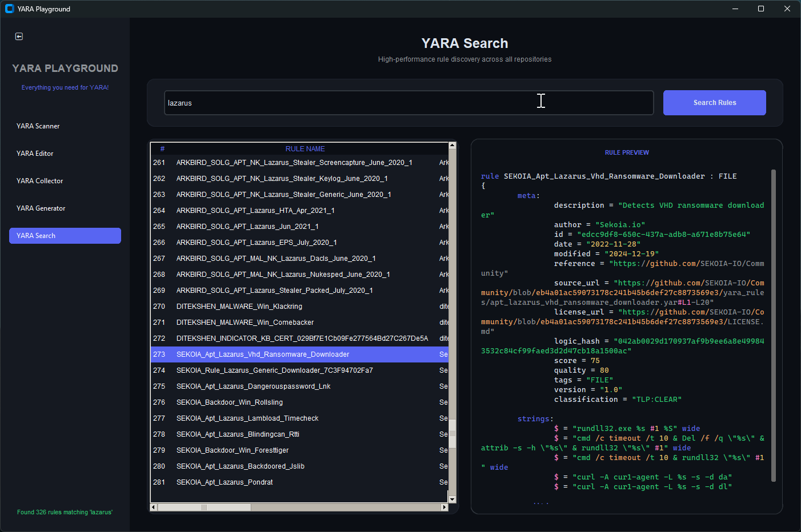801x532 pixels.
Task: Click the right arrow of horizontal scrollbar
Action: pos(444,507)
